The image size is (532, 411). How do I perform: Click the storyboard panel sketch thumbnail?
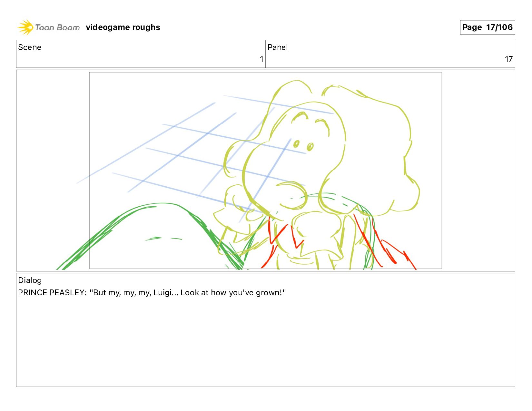(265, 171)
